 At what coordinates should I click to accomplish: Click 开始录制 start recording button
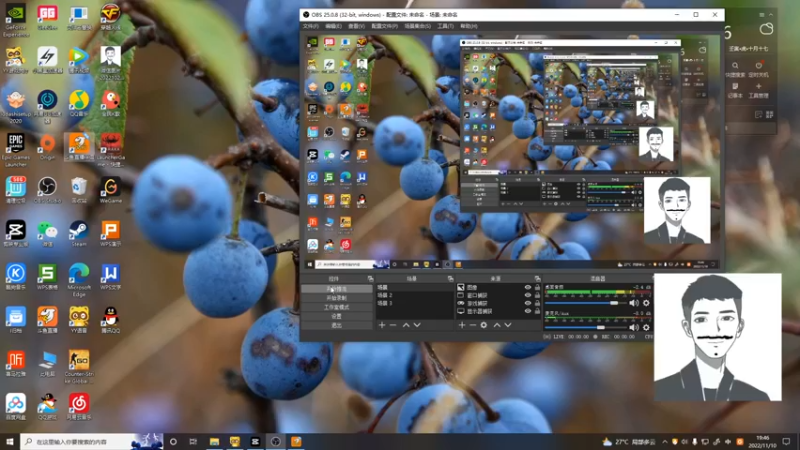(336, 298)
